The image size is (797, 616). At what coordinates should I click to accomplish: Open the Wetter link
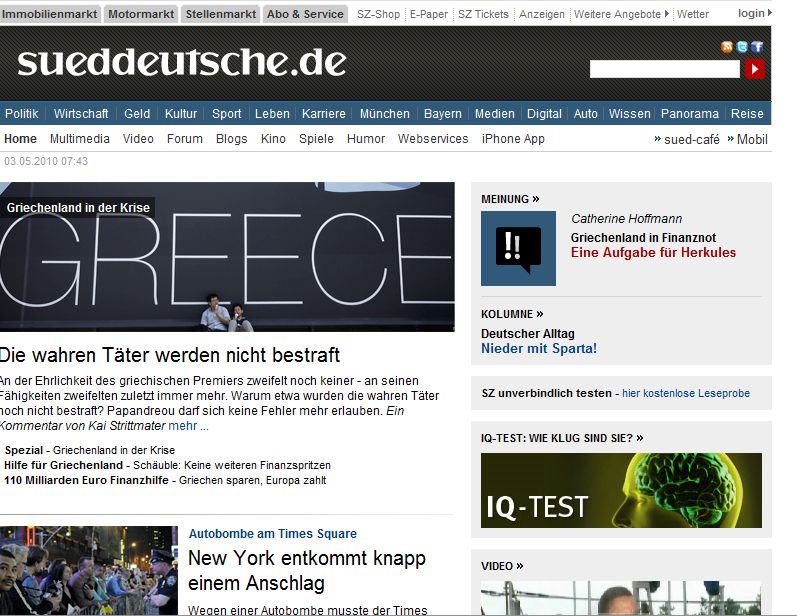[692, 14]
